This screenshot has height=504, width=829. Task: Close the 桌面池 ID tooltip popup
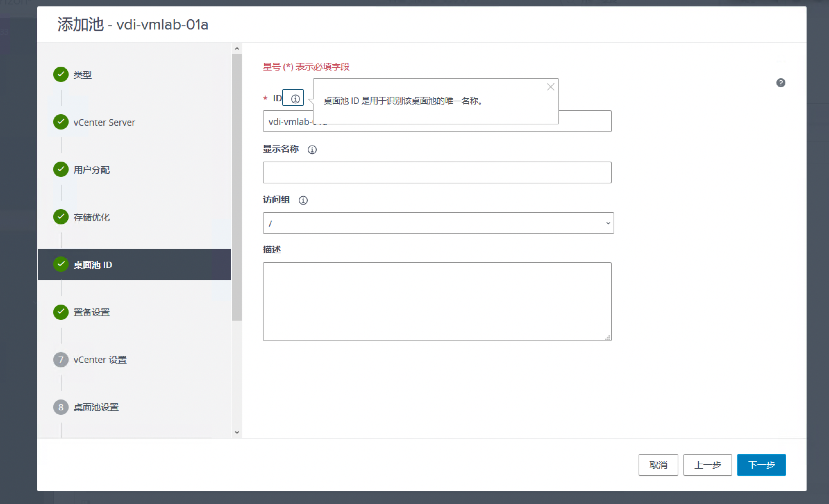tap(550, 87)
